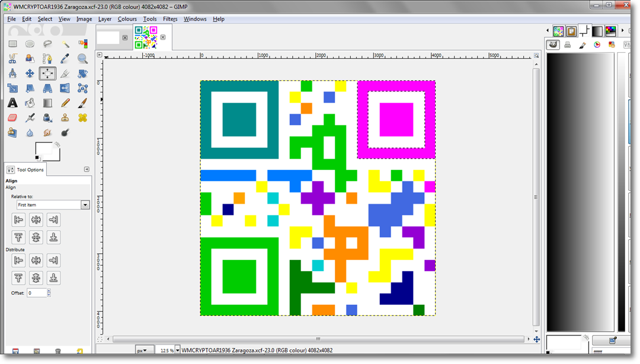The height and width of the screenshot is (364, 640).
Task: Activate the Flip tool
Action: pos(65,88)
